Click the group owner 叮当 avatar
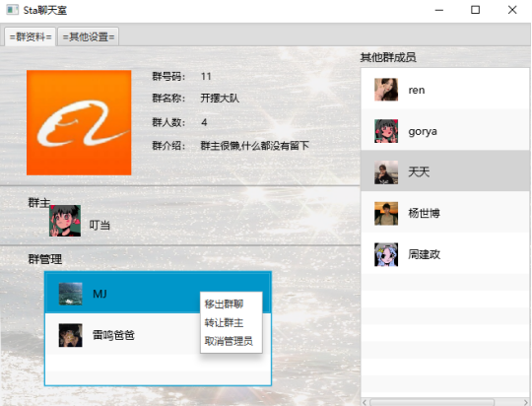 click(65, 221)
